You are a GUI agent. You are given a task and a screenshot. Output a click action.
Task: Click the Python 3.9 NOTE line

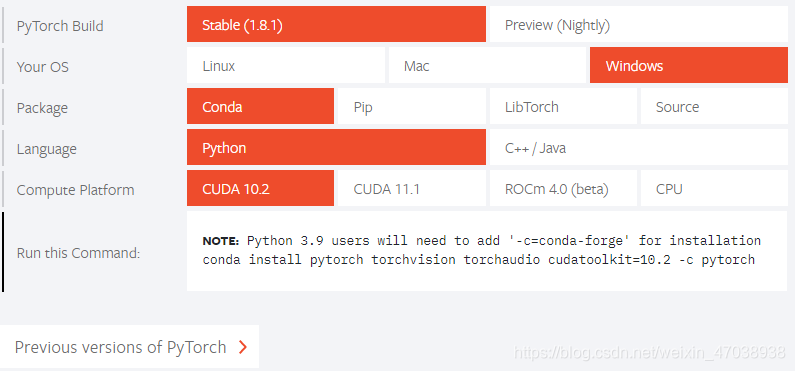pyautogui.click(x=482, y=240)
